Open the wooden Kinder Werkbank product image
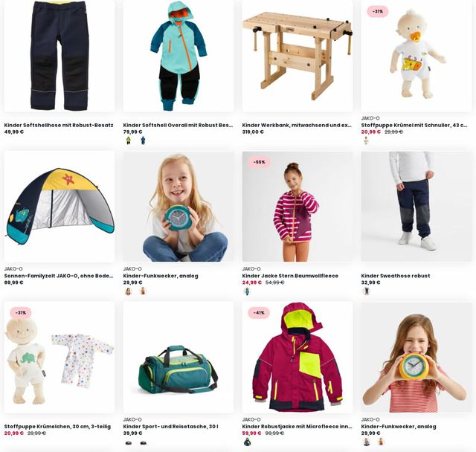 pyautogui.click(x=297, y=56)
